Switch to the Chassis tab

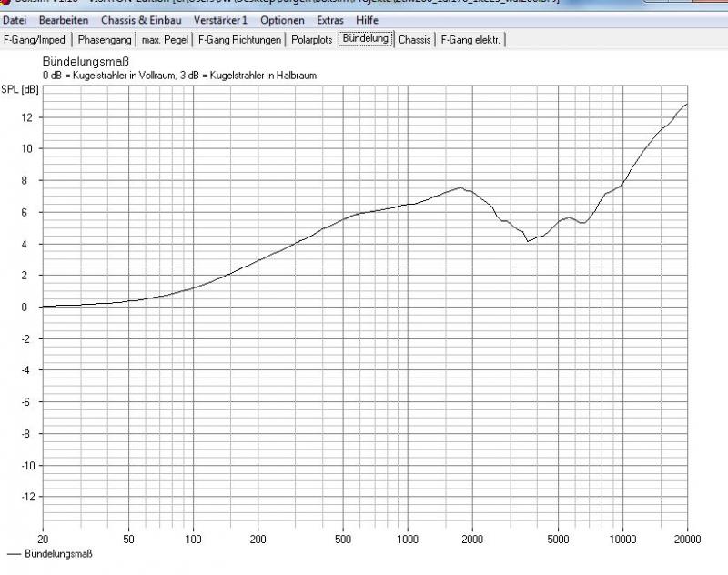coord(415,39)
